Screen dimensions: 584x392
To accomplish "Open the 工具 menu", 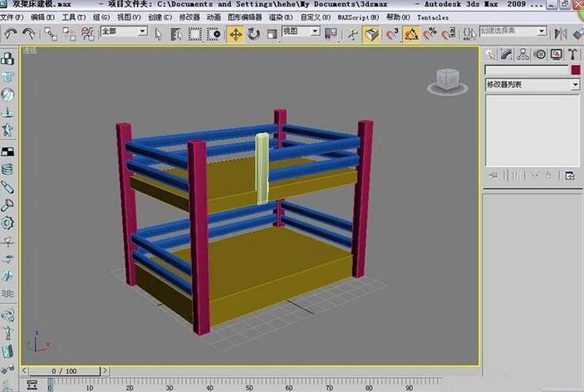I will coord(73,17).
